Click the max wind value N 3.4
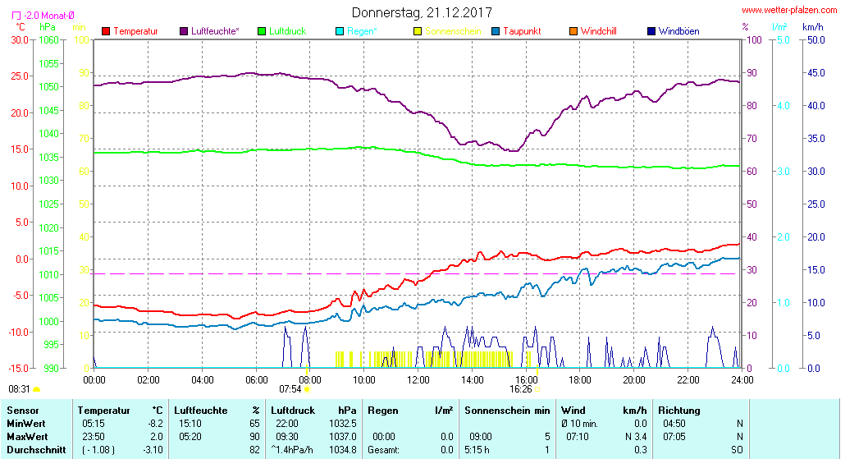868x459 pixels. (636, 437)
